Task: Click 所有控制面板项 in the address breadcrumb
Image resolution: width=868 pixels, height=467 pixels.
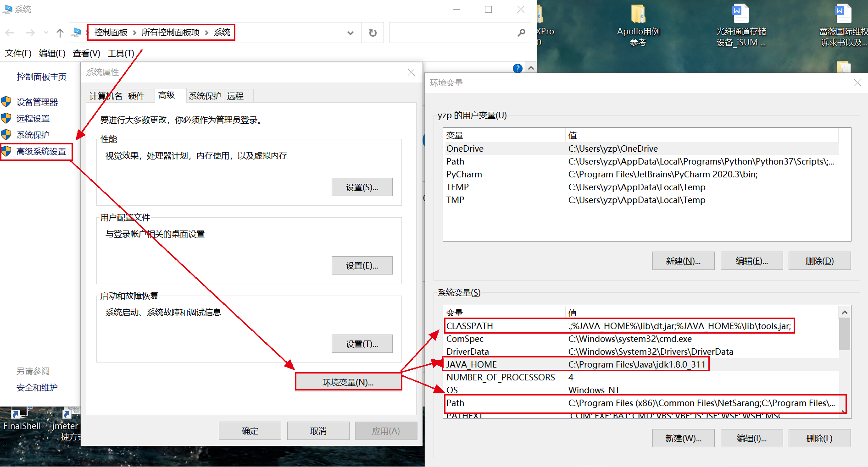Action: pyautogui.click(x=171, y=33)
